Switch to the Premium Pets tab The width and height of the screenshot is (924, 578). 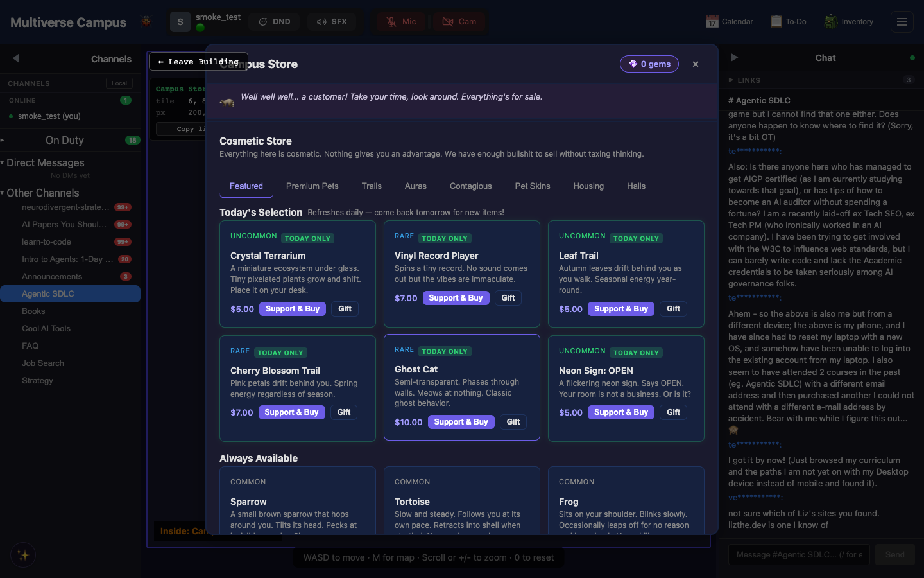(312, 186)
